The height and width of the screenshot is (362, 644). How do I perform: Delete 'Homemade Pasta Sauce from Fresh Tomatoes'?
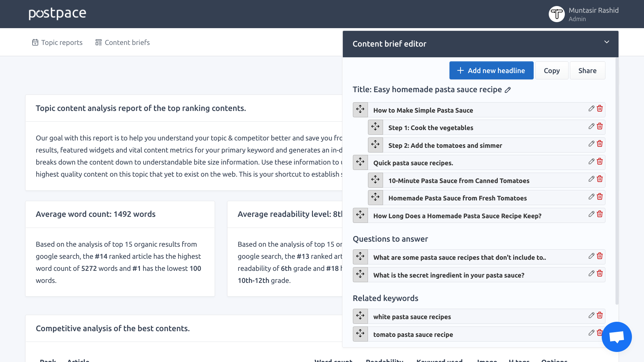600,197
